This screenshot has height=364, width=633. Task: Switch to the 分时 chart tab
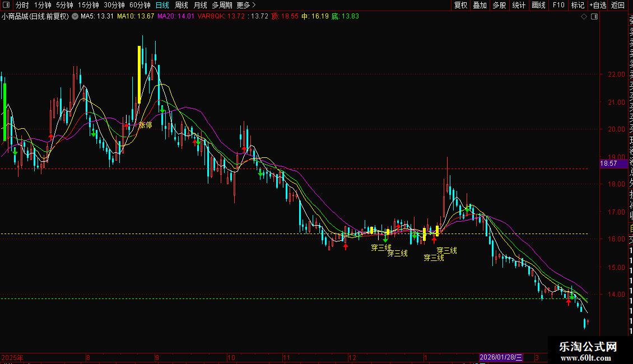(x=22, y=5)
